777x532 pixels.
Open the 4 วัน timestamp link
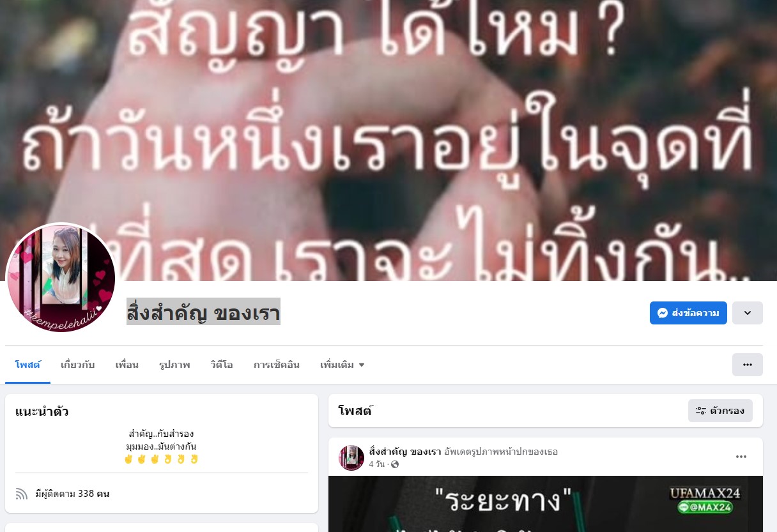tap(377, 464)
